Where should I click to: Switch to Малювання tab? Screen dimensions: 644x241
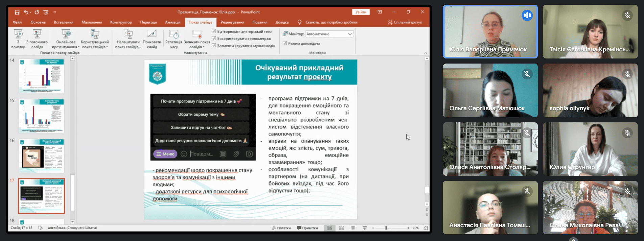pos(92,22)
